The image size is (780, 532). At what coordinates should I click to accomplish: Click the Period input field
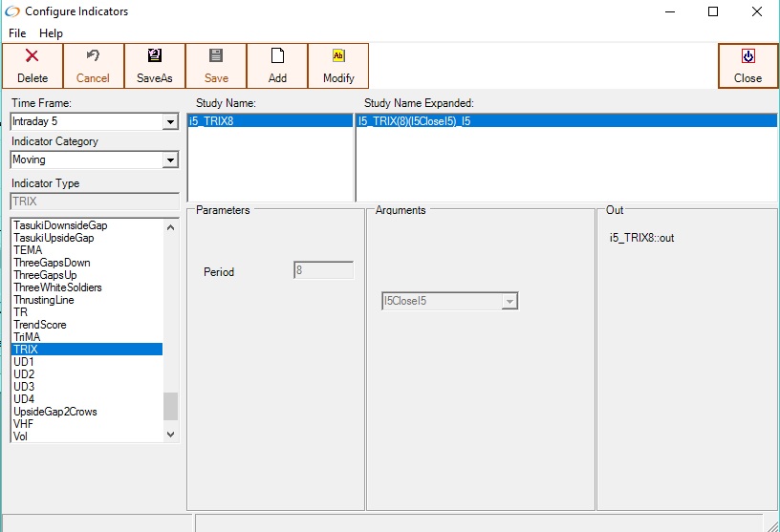(x=323, y=271)
